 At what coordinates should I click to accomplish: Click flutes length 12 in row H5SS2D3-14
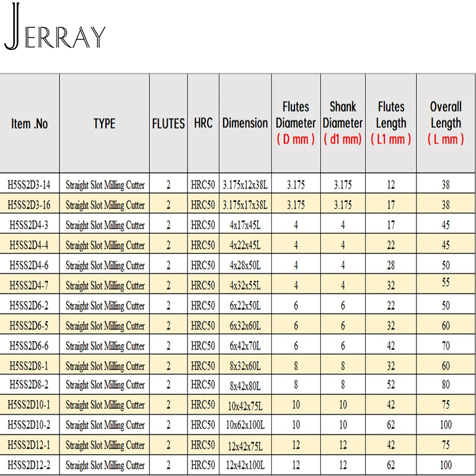(x=391, y=184)
